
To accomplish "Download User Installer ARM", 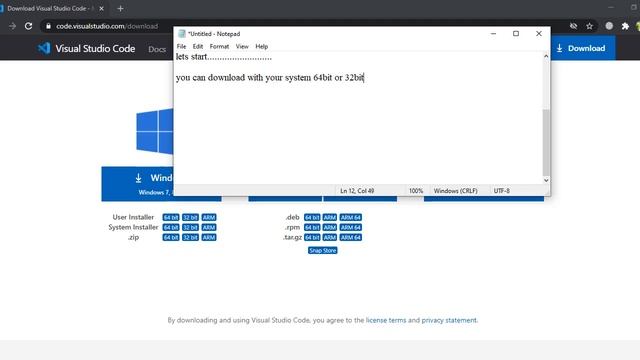I will [209, 218].
